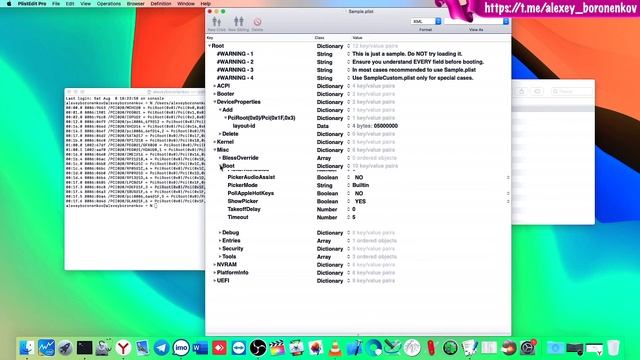Image resolution: width=640 pixels, height=360 pixels.
Task: Expand the UEFI dictionary row
Action: pos(215,281)
